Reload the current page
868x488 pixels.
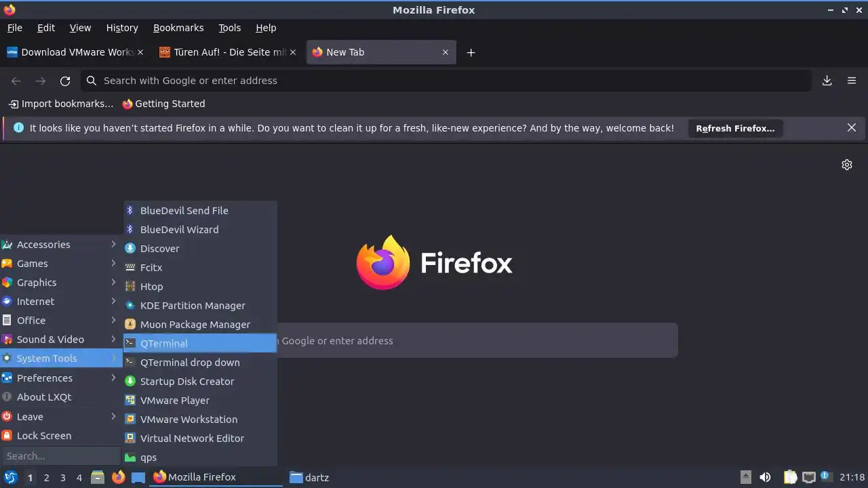[65, 81]
